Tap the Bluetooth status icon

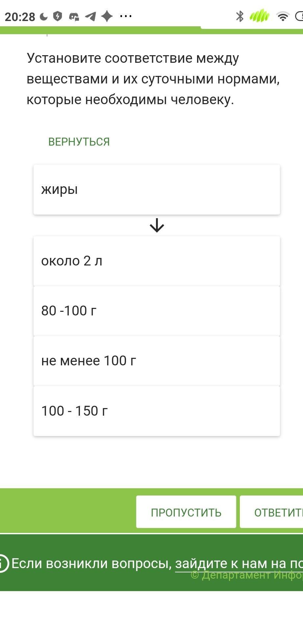(240, 16)
